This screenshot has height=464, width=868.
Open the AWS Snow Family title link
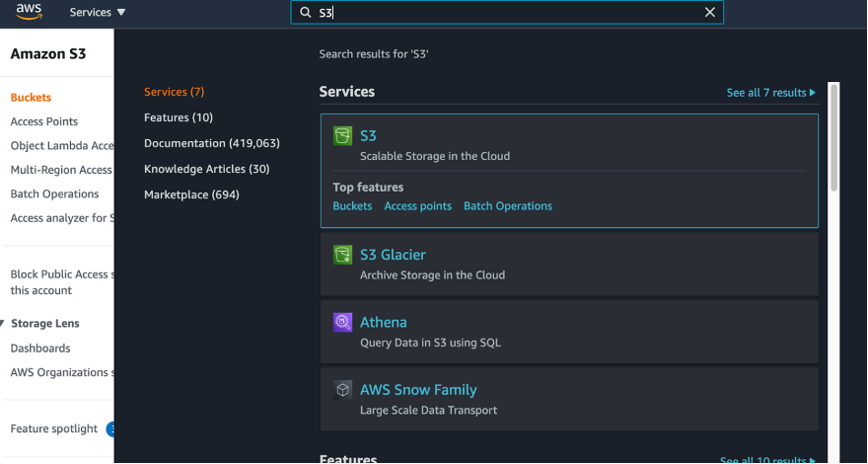pos(418,390)
